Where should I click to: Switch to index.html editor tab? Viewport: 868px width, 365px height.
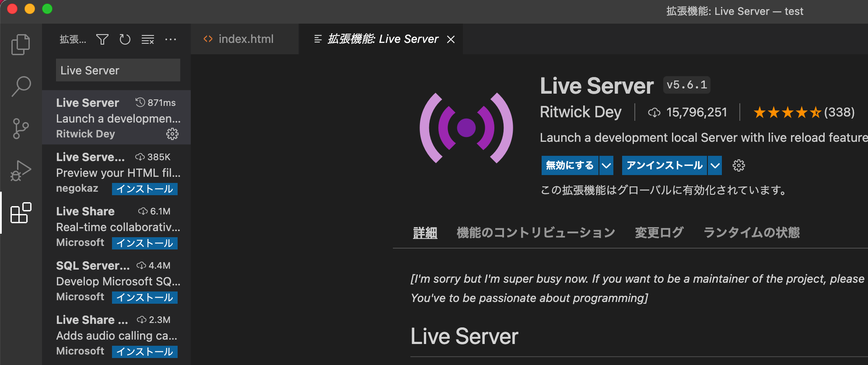tap(245, 39)
